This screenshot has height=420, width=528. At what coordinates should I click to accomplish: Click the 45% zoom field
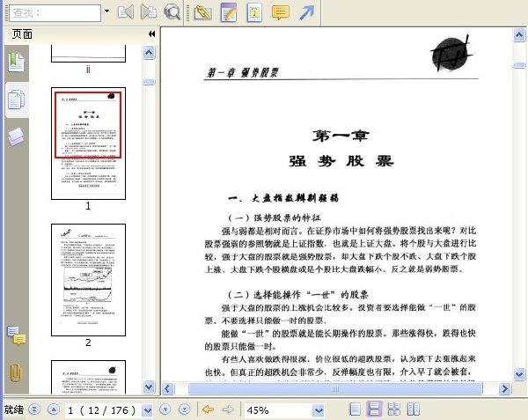tap(278, 410)
